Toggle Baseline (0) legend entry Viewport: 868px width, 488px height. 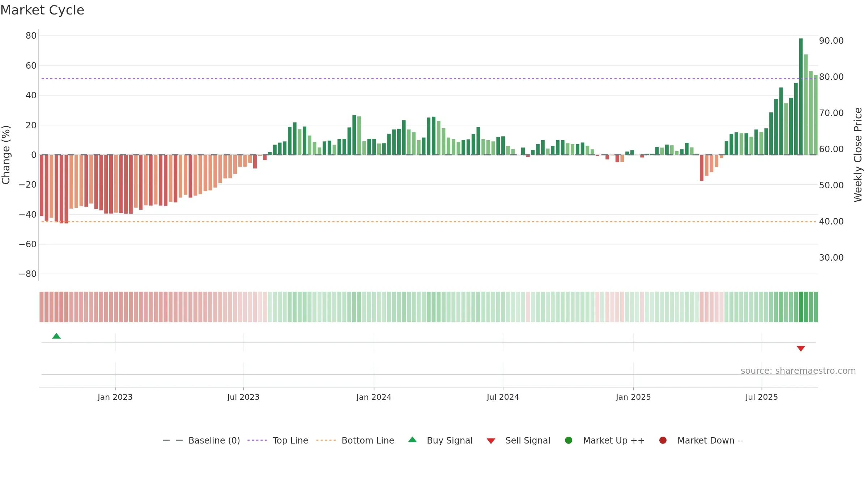coord(201,441)
